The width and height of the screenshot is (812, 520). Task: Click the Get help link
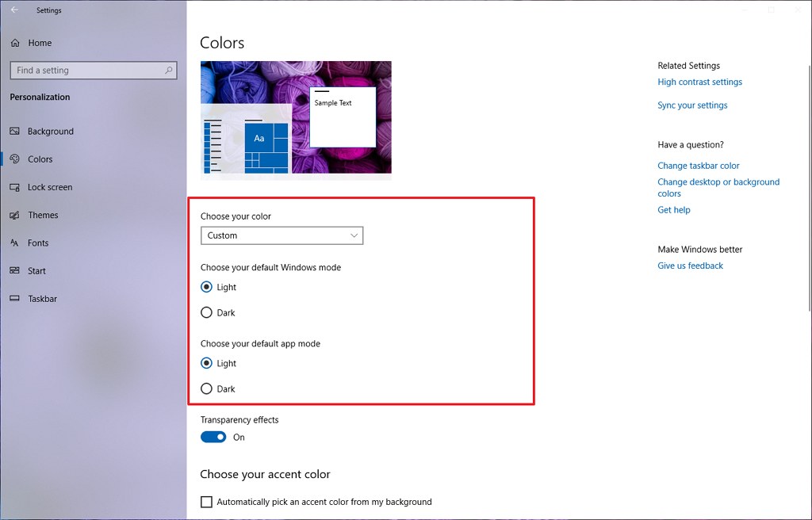[x=674, y=210]
